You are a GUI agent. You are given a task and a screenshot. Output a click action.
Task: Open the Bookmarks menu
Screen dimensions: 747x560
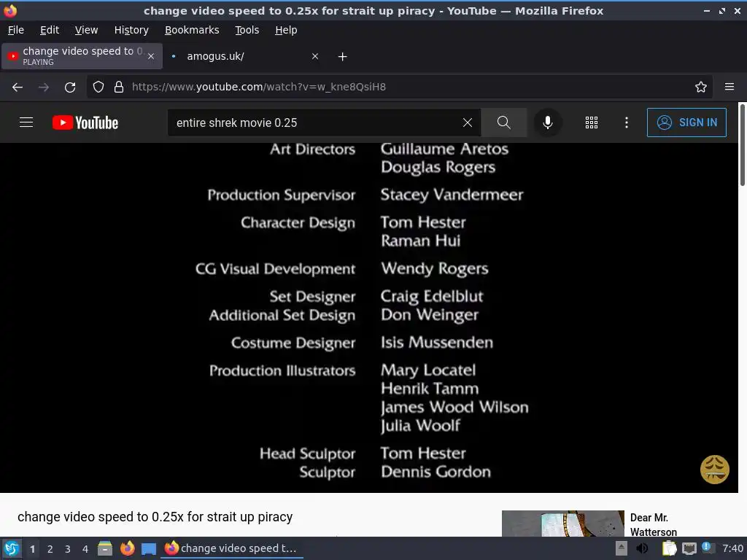pos(192,30)
